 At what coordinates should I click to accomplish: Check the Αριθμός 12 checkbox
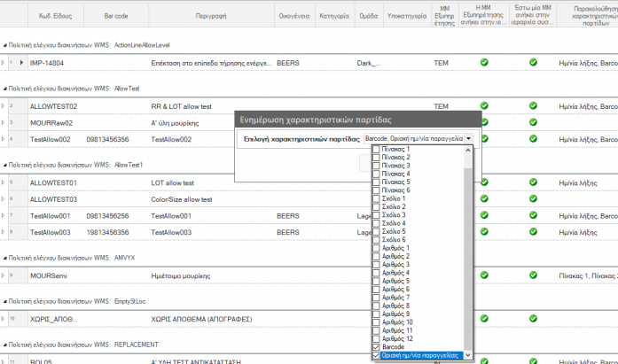click(x=376, y=339)
